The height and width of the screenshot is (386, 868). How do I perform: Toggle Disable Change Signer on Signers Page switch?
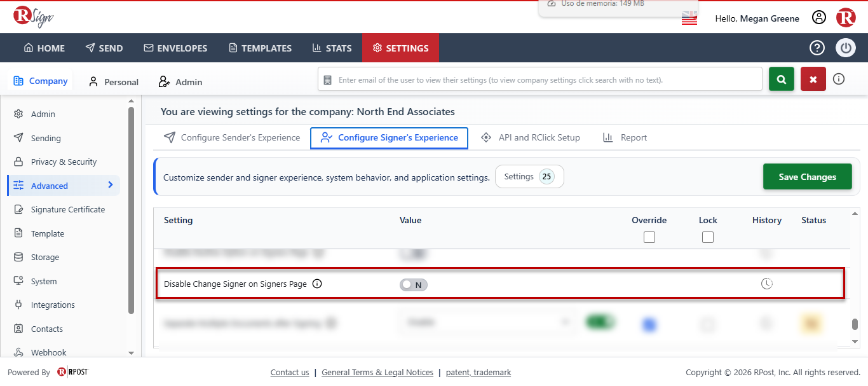coord(414,285)
